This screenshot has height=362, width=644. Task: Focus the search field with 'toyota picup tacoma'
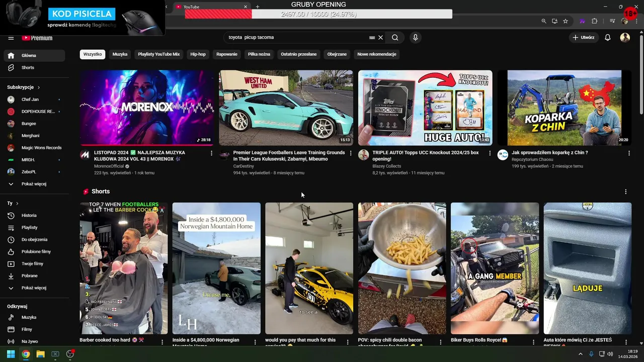click(297, 37)
